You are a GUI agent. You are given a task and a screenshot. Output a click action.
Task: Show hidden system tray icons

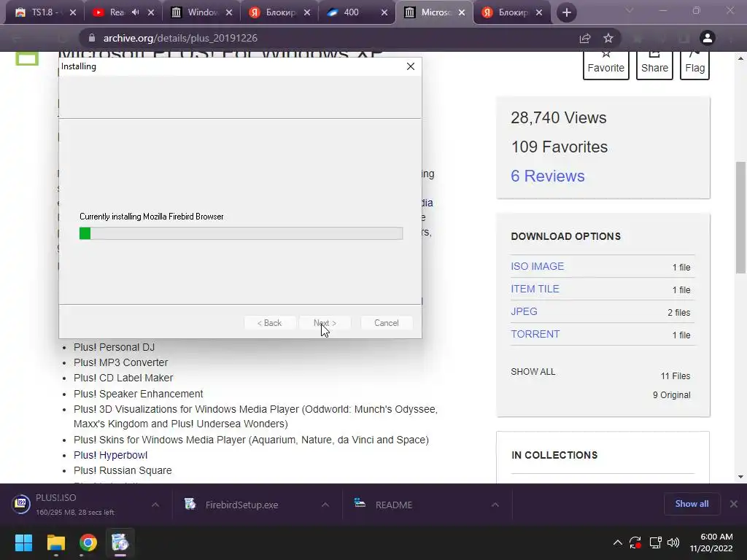[x=617, y=542]
